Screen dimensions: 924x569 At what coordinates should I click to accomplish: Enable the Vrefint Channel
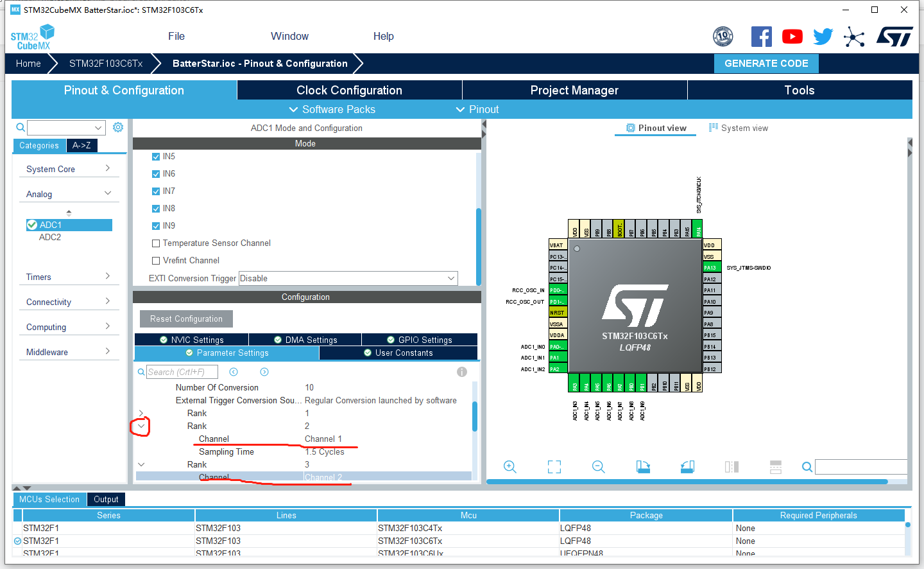pyautogui.click(x=155, y=260)
